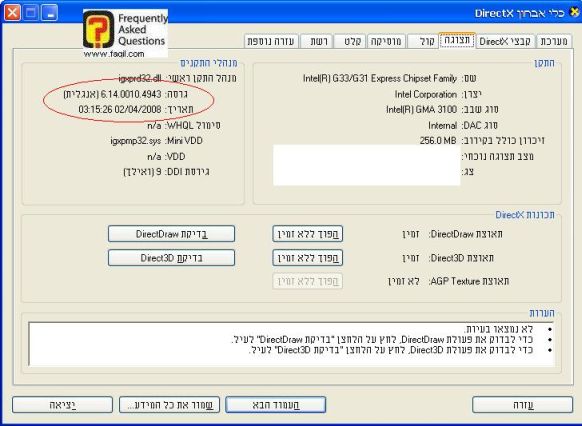The image size is (582, 426).
Task: Click העמוד הבא (Next Page) button
Action: coord(275,404)
